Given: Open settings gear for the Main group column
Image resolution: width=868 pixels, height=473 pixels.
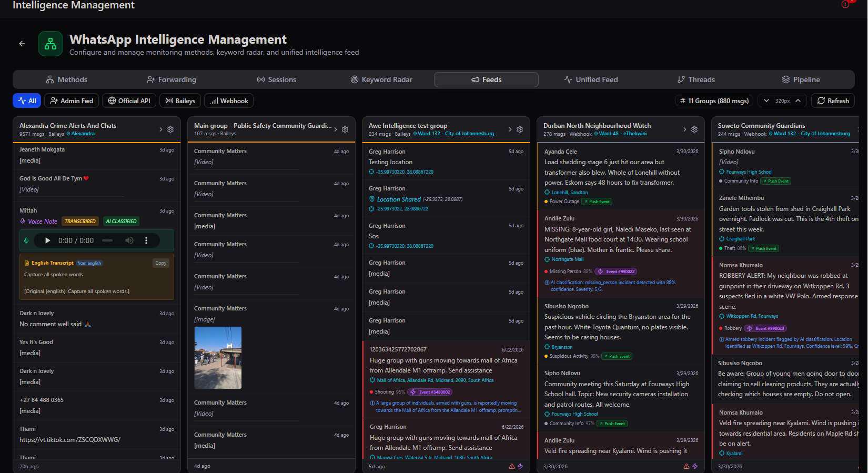Looking at the screenshot, I should tap(345, 129).
